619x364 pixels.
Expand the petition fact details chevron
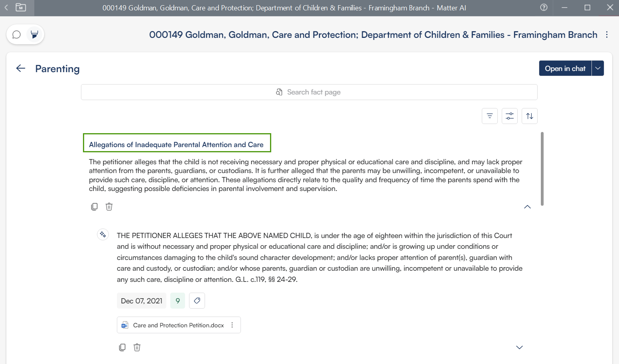(x=519, y=347)
